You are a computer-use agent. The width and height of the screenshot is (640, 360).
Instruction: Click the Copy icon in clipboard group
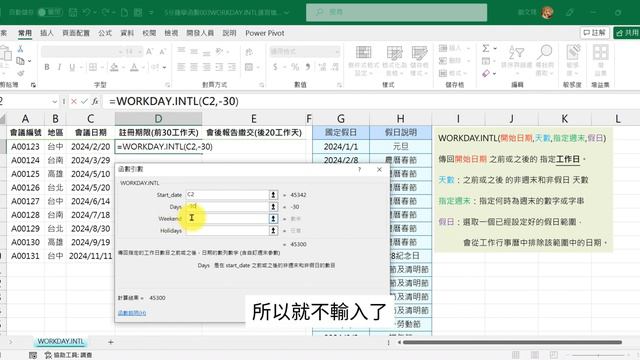point(20,61)
